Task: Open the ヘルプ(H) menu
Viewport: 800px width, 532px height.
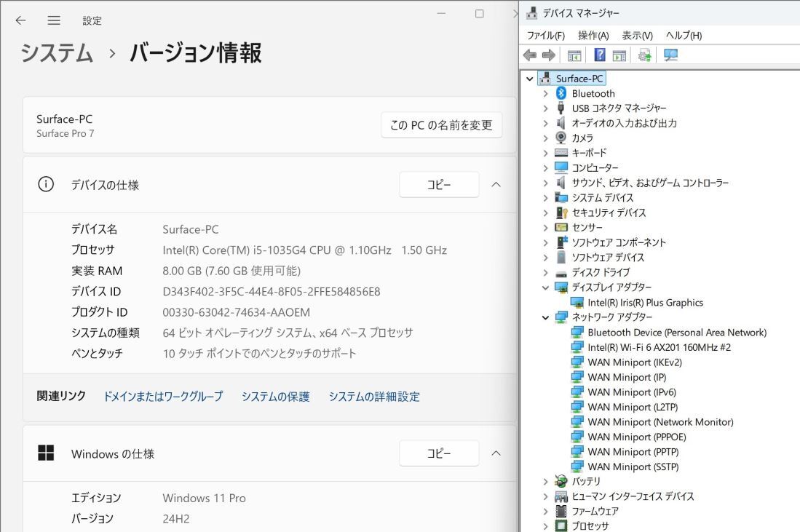Action: [x=684, y=35]
